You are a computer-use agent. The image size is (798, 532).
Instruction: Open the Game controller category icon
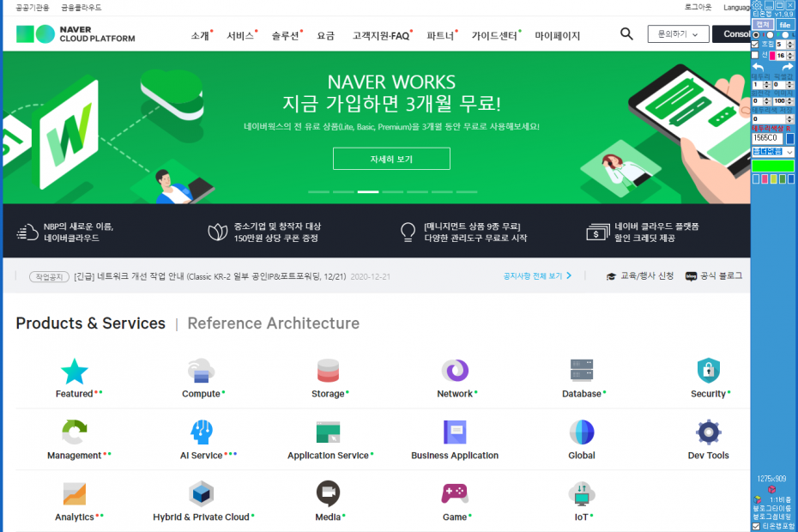point(455,493)
